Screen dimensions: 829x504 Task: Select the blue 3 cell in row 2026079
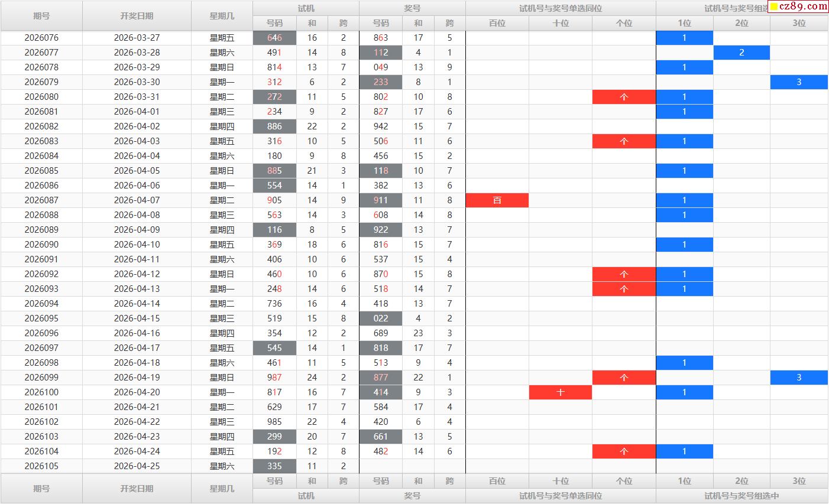pyautogui.click(x=799, y=82)
